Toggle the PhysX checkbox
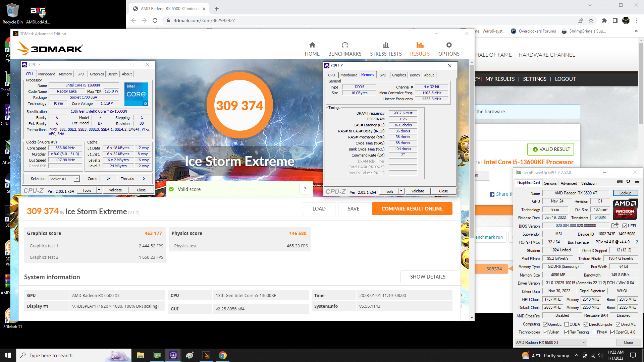Screen dimensions: 644x362 tap(594, 332)
